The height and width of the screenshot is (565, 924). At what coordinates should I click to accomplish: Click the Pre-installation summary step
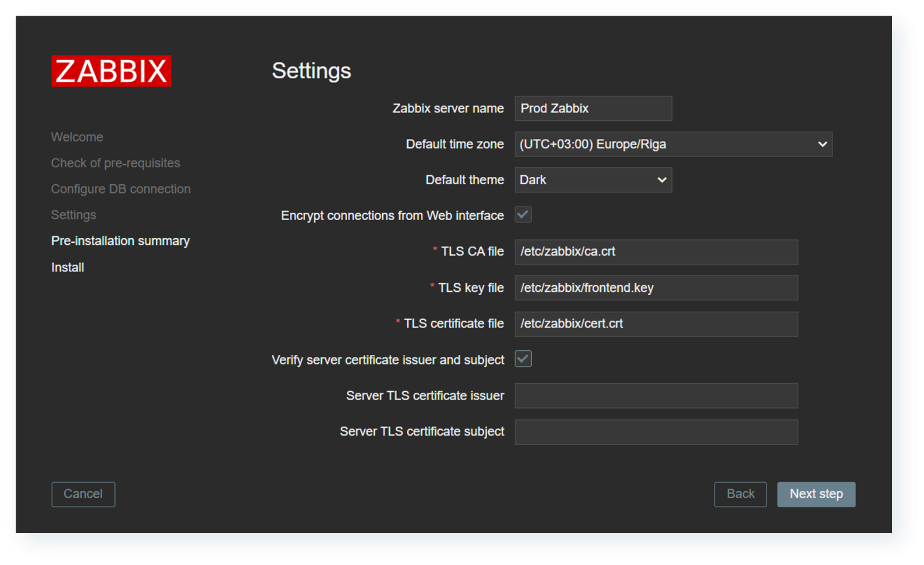(120, 241)
